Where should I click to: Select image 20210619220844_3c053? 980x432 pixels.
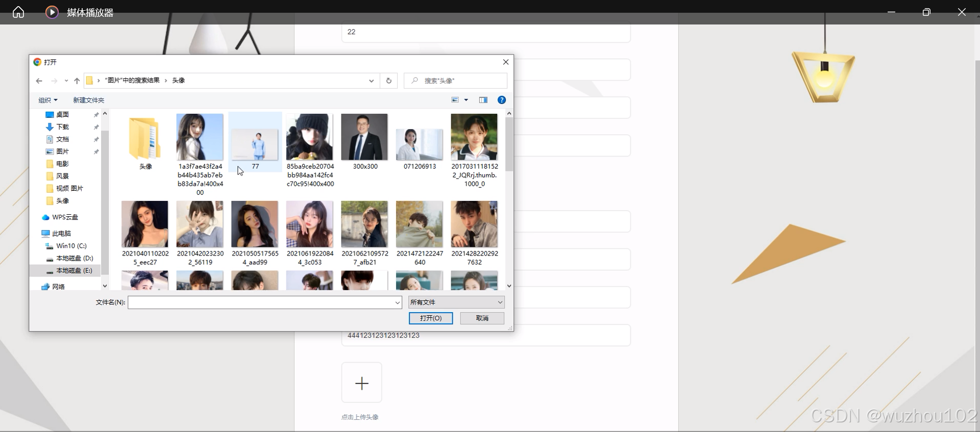[x=310, y=234]
